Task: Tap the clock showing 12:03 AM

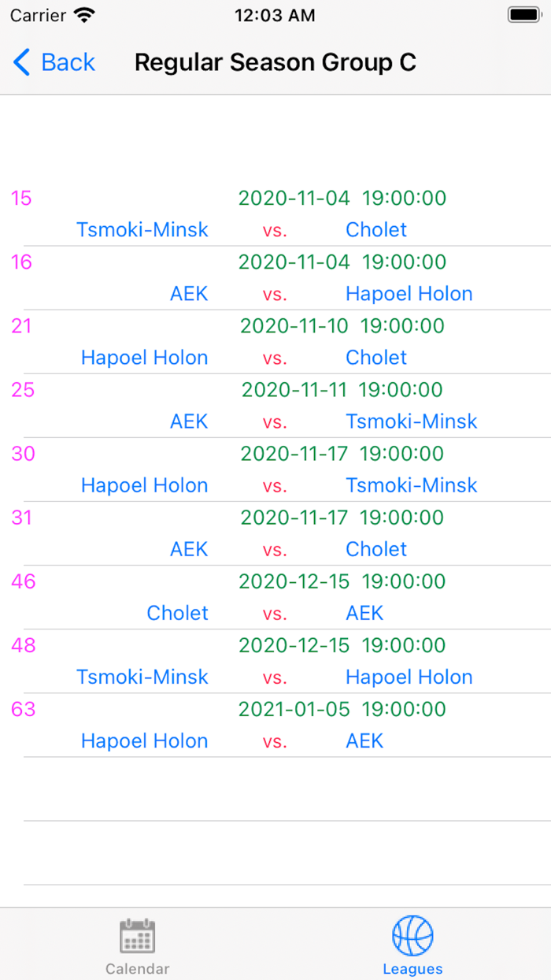Action: pos(275,14)
